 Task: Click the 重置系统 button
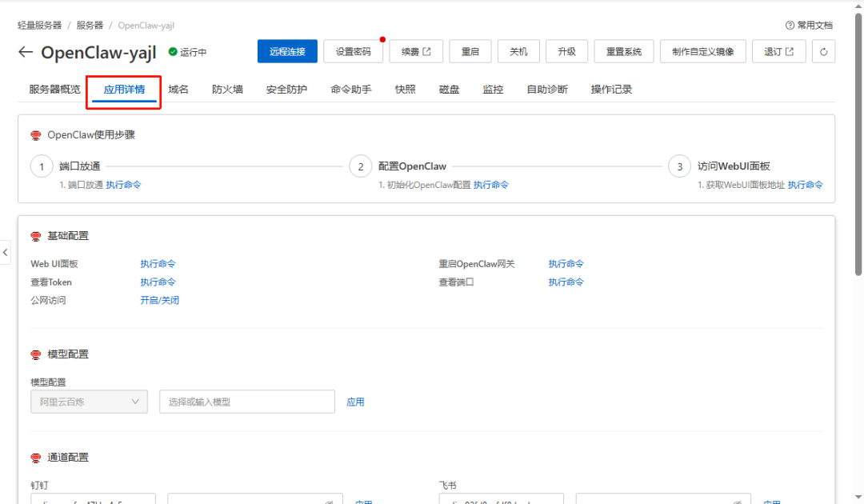point(624,51)
